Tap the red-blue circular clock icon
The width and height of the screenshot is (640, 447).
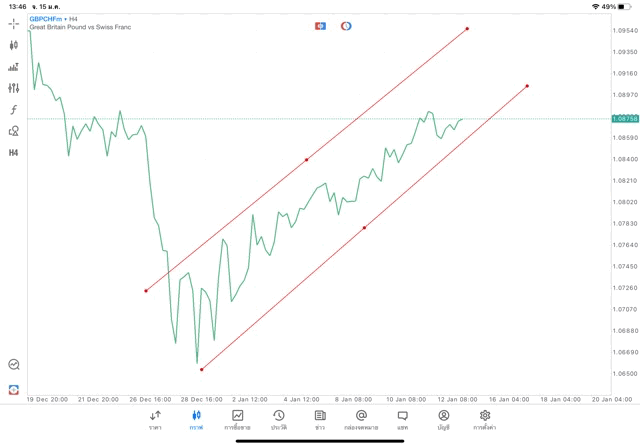tap(346, 26)
